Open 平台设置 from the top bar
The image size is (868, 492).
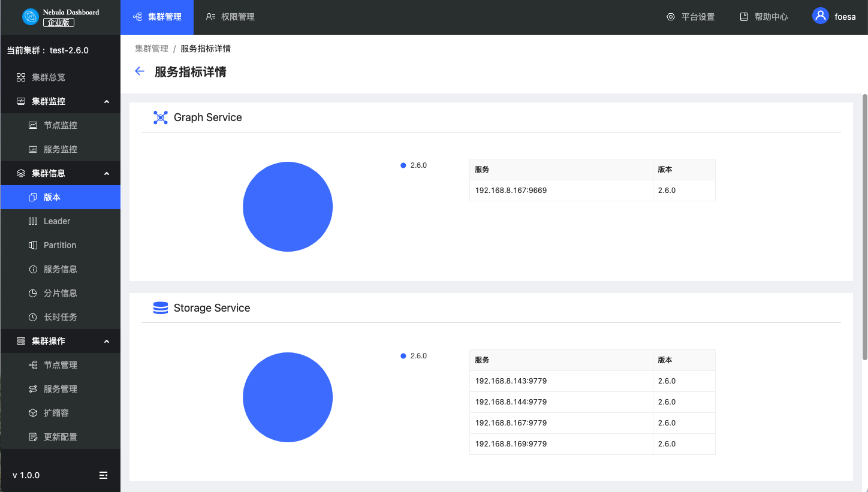691,17
